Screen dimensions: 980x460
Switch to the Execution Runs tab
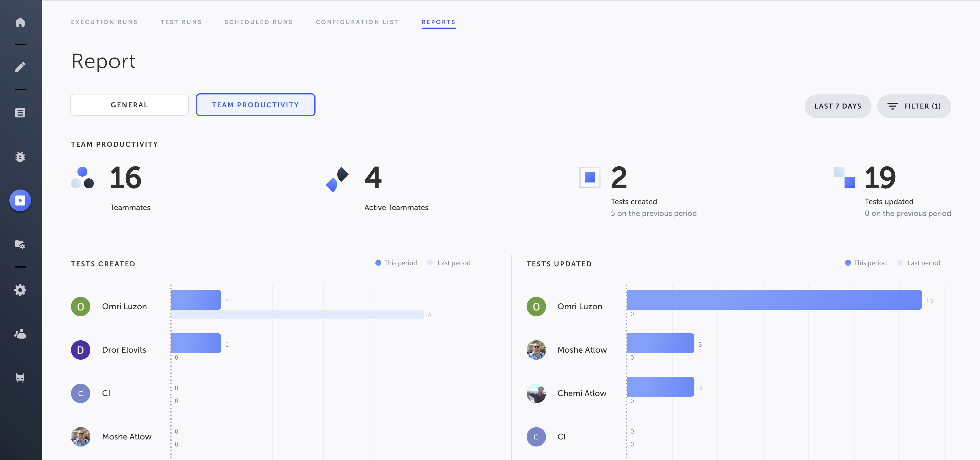point(104,22)
